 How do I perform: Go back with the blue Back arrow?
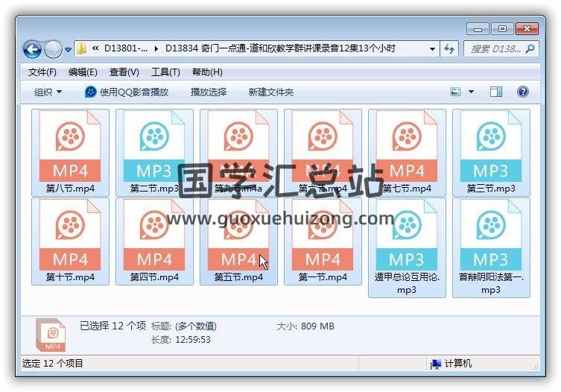click(x=32, y=49)
